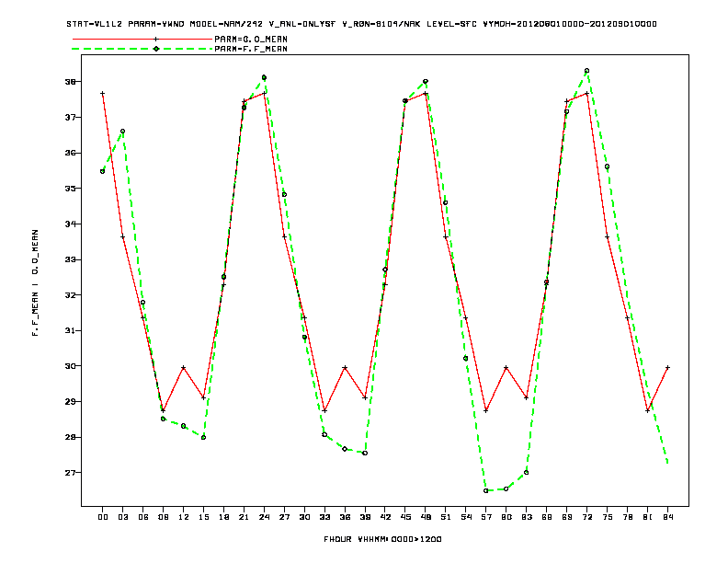Select the red solid line sample in legend

click(x=142, y=39)
